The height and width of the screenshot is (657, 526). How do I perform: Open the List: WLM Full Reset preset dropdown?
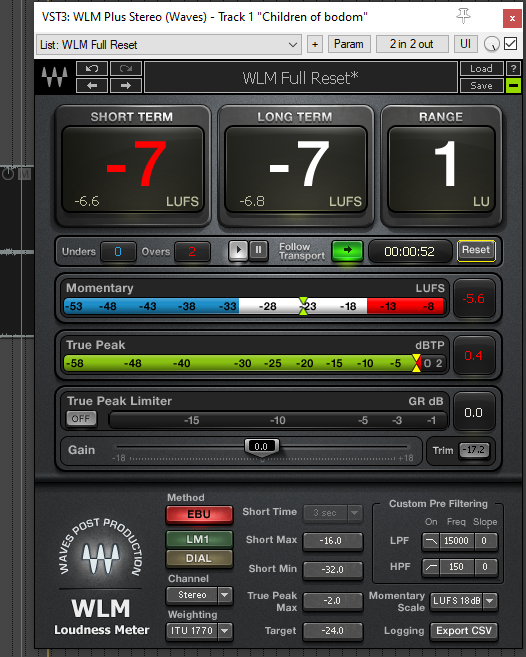[x=169, y=44]
